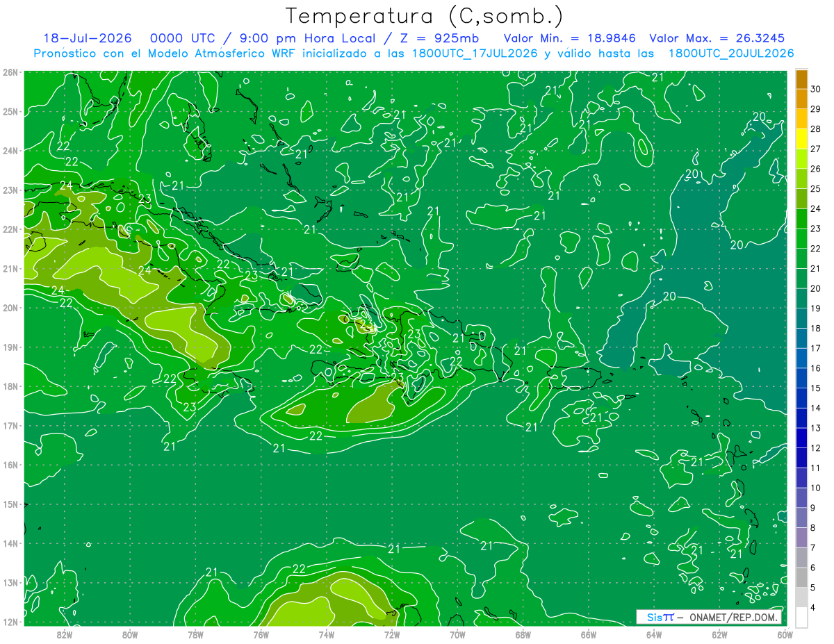Pick the blue color scale segment between 14 and 15
834x644 pixels.
pyautogui.click(x=801, y=397)
